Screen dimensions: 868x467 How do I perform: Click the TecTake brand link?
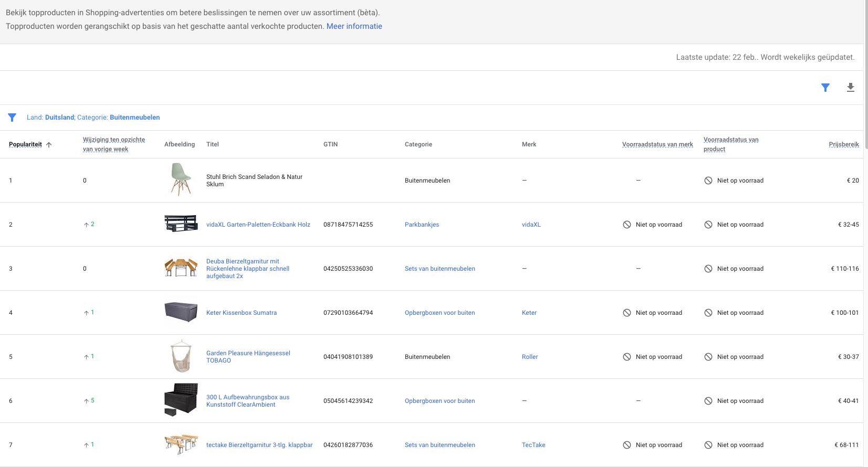click(x=533, y=445)
